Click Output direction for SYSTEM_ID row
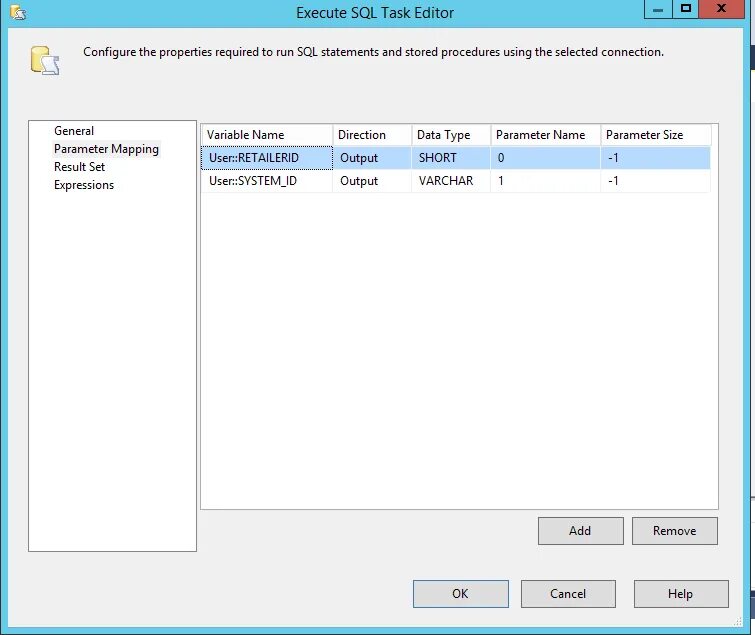This screenshot has height=635, width=755. 372,181
